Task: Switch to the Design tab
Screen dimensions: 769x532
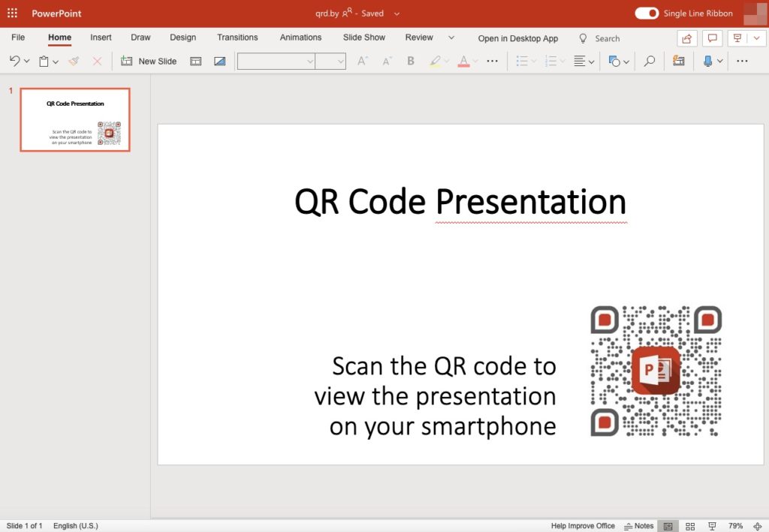Action: pyautogui.click(x=183, y=38)
